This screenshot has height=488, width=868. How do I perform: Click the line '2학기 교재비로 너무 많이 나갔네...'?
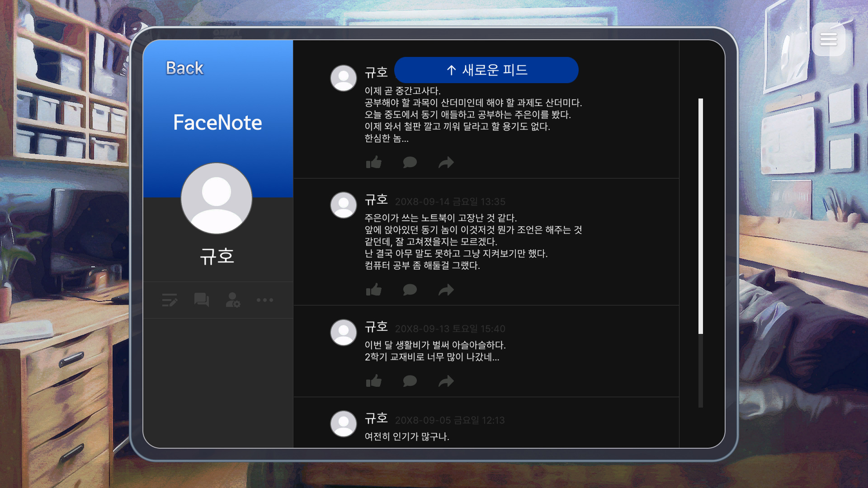(432, 357)
